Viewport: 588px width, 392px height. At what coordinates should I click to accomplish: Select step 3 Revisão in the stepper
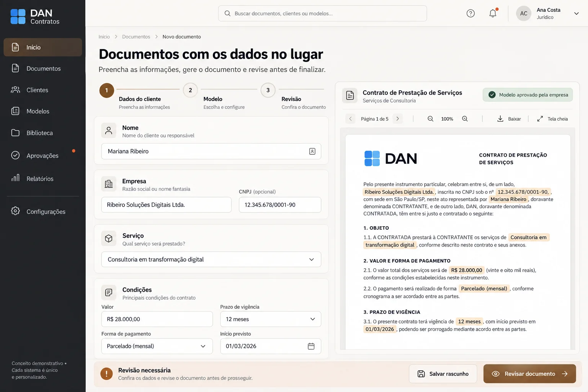pos(268,90)
